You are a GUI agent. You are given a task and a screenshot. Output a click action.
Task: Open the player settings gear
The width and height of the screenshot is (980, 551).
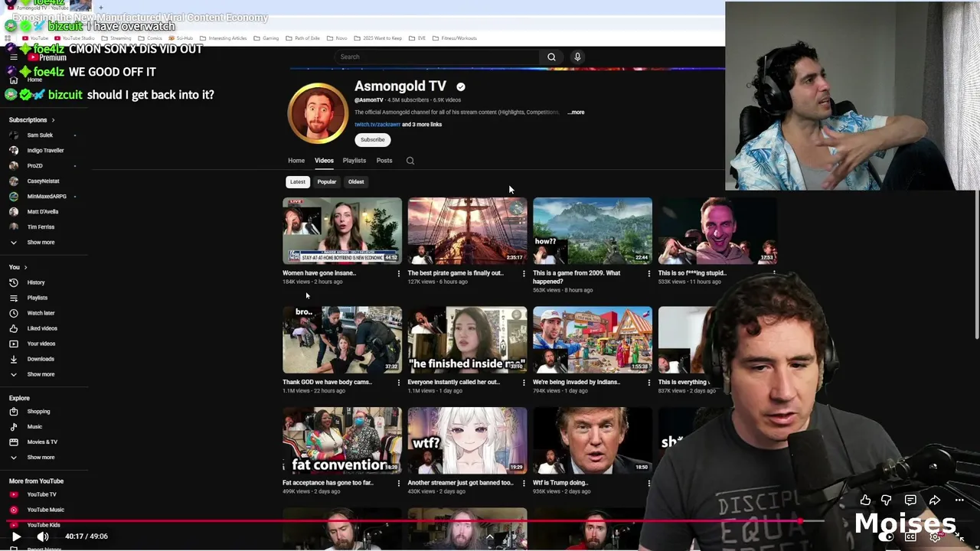coord(935,537)
